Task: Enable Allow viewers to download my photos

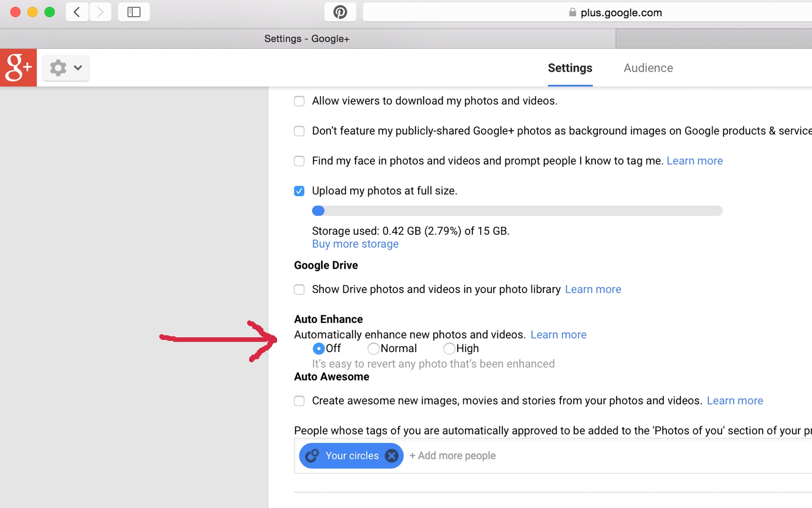Action: point(299,101)
